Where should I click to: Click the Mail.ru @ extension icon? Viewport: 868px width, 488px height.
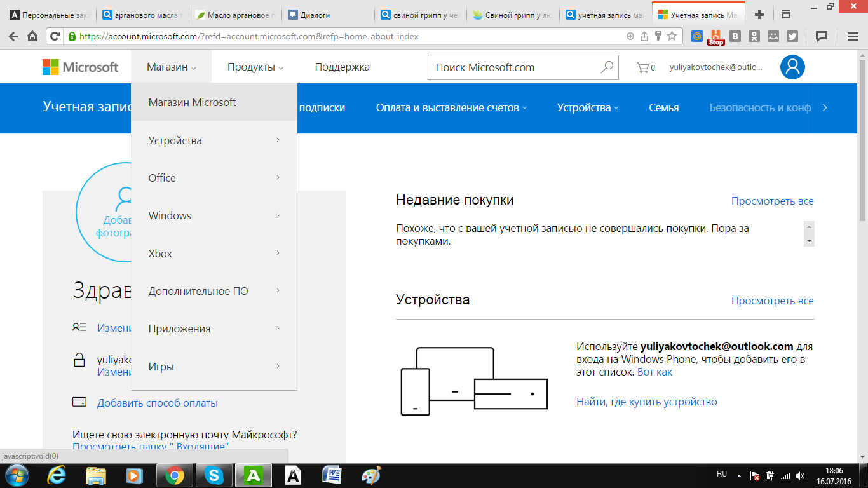tap(697, 36)
